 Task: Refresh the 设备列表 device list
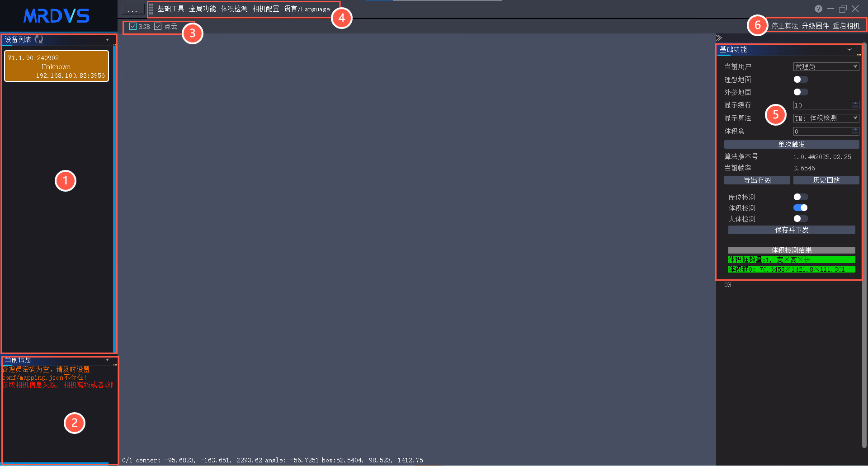pyautogui.click(x=39, y=39)
